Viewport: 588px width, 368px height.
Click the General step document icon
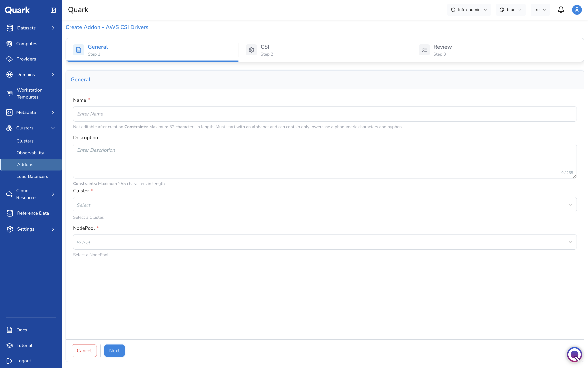pyautogui.click(x=78, y=50)
